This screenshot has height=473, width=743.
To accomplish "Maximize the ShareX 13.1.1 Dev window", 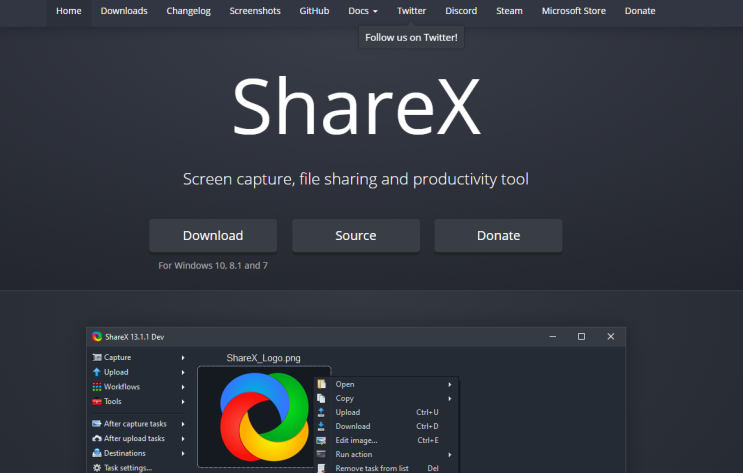I will 581,337.
